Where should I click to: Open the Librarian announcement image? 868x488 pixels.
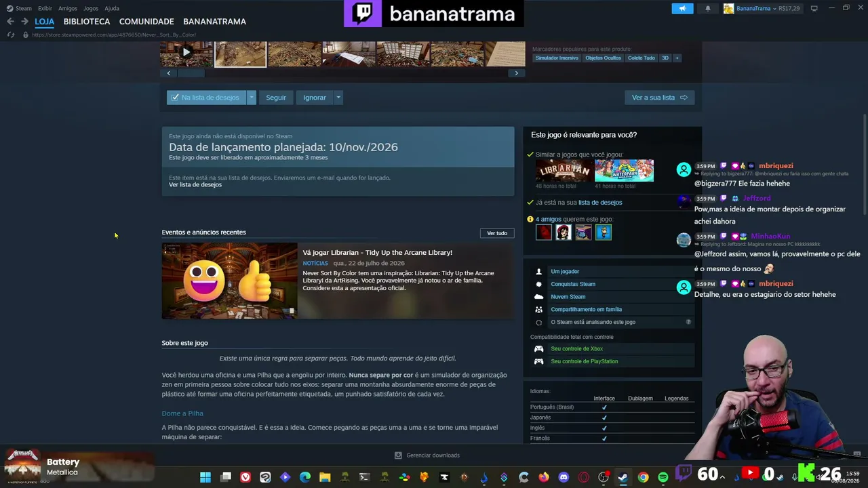229,281
